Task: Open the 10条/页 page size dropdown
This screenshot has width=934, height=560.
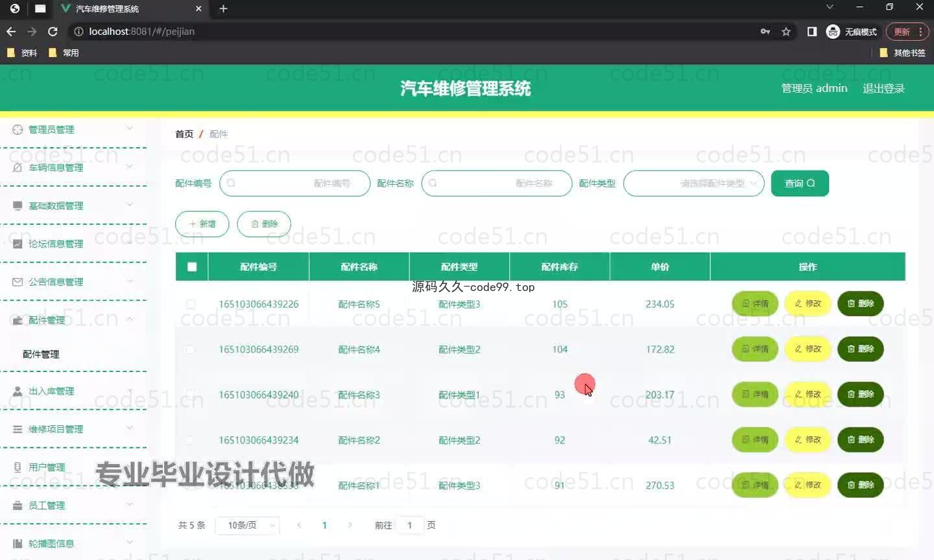Action: pyautogui.click(x=248, y=525)
